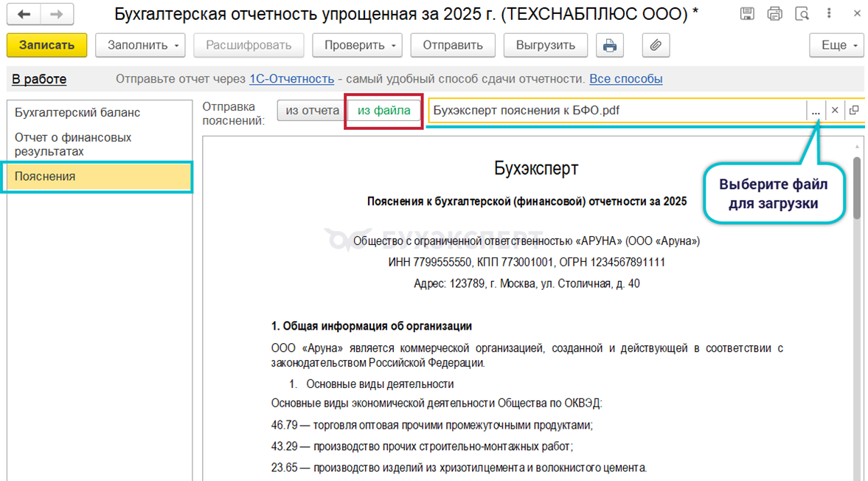
Task: Click the paperclip attachments button
Action: [656, 46]
